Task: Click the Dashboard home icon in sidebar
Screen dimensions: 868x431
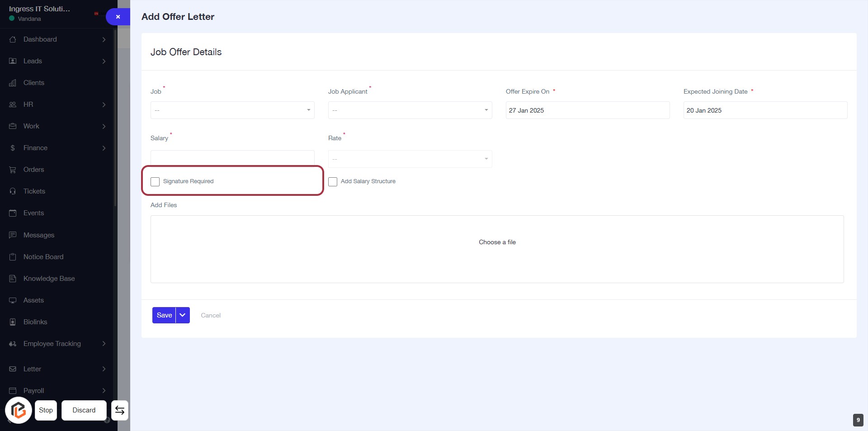Action: [x=13, y=39]
